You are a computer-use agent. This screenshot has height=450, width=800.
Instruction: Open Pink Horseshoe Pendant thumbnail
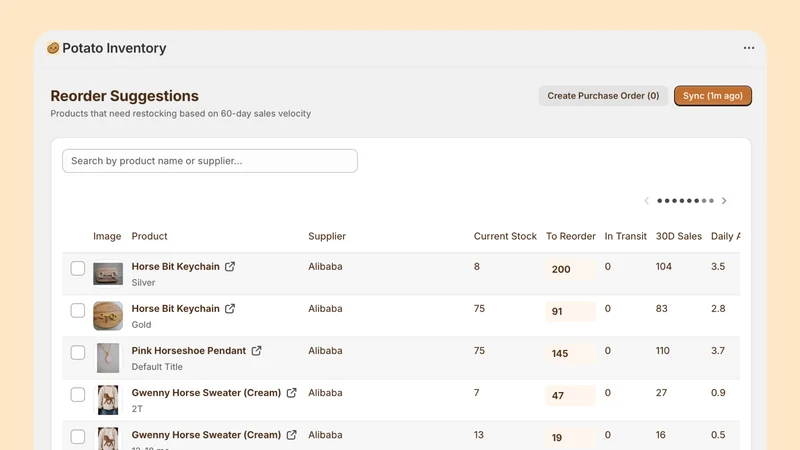pyautogui.click(x=108, y=358)
